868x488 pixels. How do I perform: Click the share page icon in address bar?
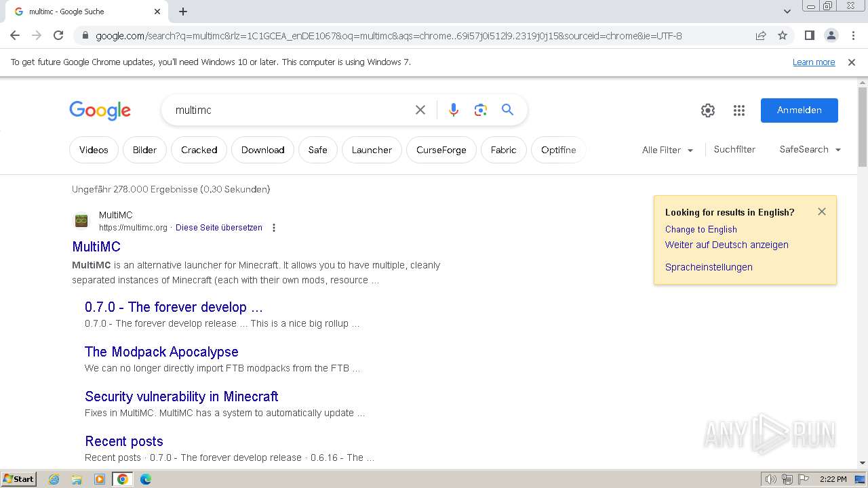pyautogui.click(x=761, y=35)
